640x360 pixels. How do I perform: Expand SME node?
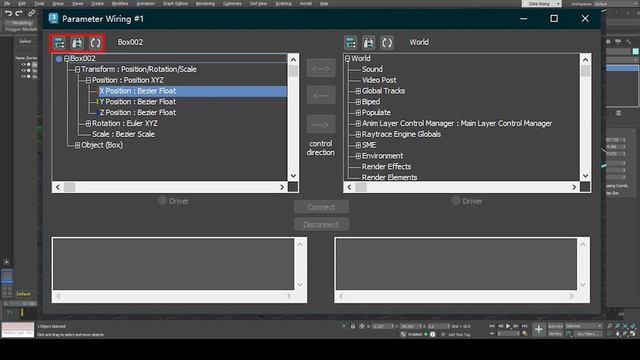(x=358, y=145)
